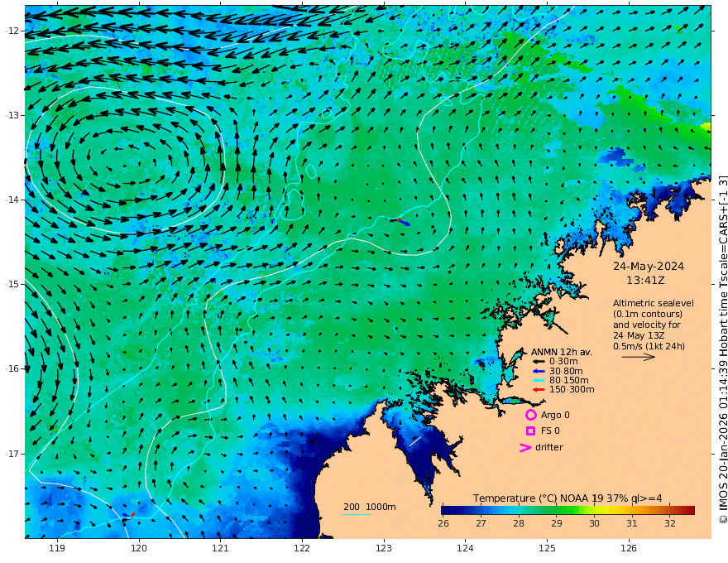Click the black 0-30m legend arrow
The width and height of the screenshot is (728, 563).
point(538,362)
